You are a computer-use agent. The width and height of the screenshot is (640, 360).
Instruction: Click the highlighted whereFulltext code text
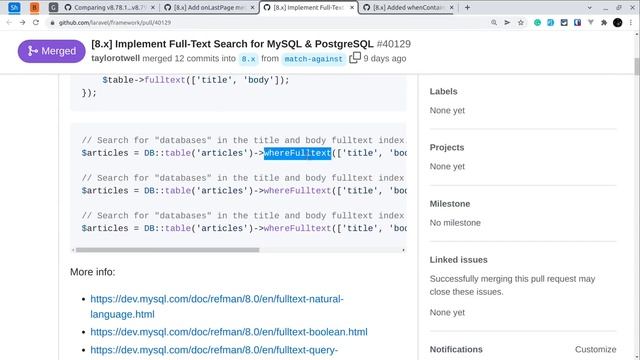297,153
